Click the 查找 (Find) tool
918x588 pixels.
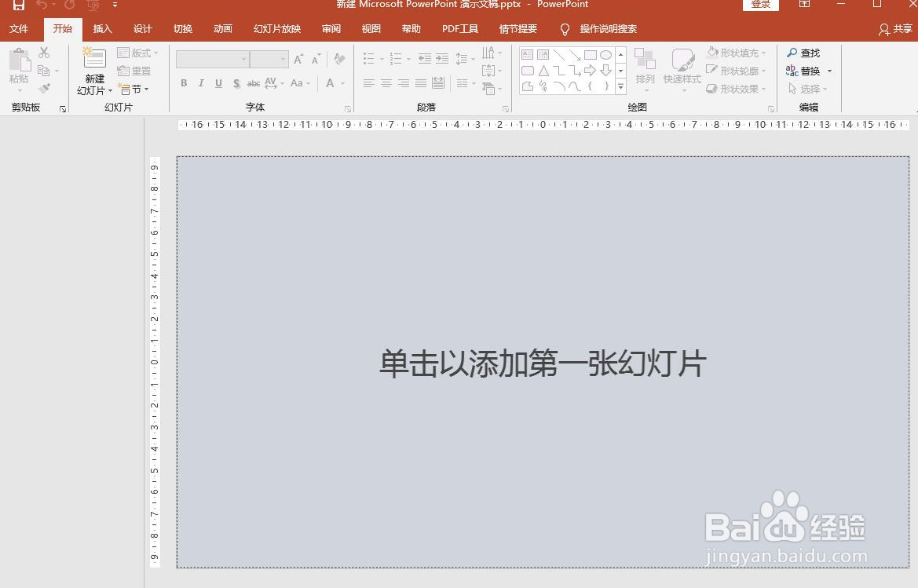click(x=806, y=52)
